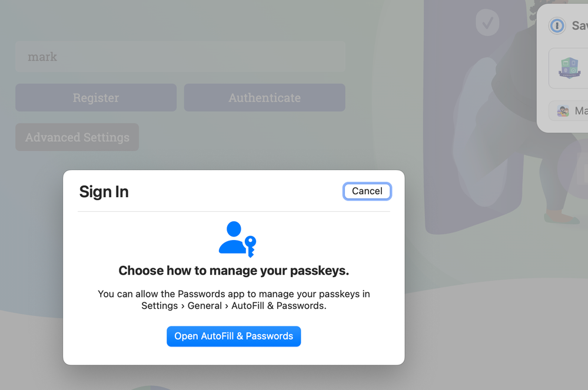Viewport: 588px width, 390px height.
Task: Open AutoFill & Passwords settings
Action: pos(234,336)
